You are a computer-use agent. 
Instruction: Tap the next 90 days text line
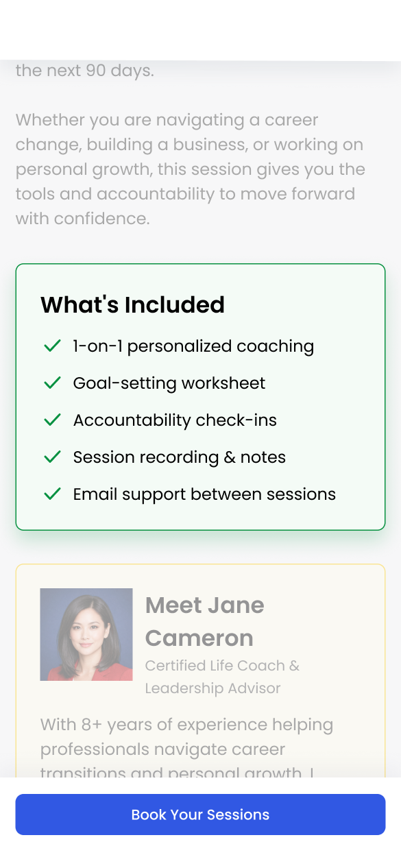(x=84, y=71)
